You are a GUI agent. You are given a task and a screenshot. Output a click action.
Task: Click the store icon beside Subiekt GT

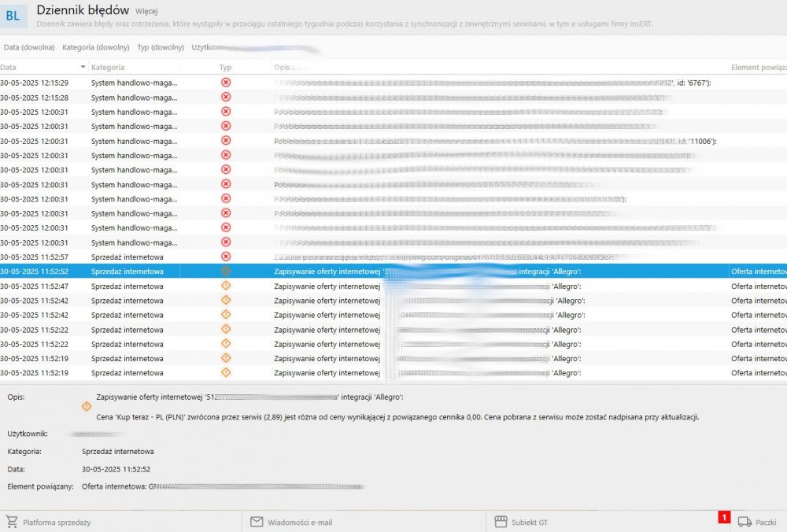(500, 522)
